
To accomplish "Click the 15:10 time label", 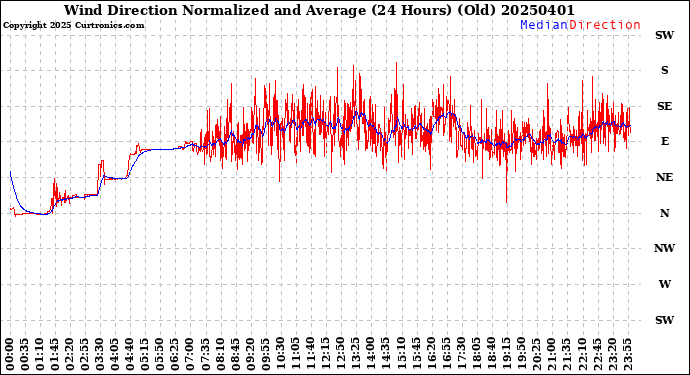I will [x=401, y=354].
